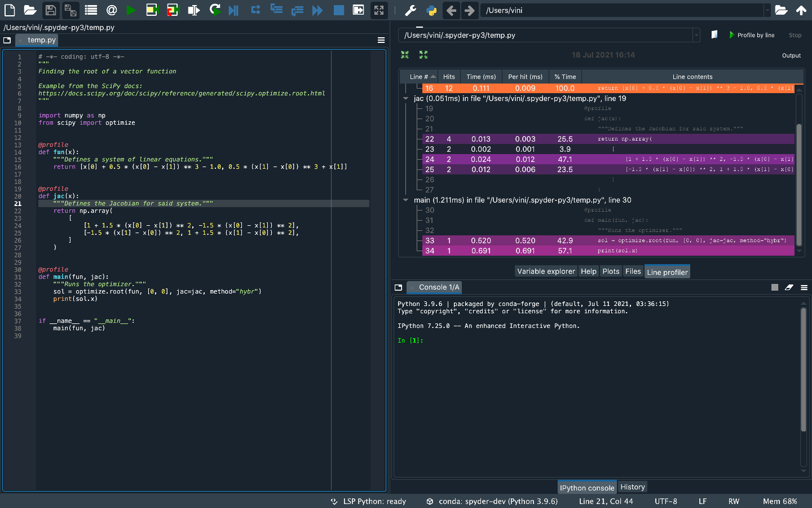Collapse the main function profiling results
Viewport: 812px width, 508px height.
(x=405, y=200)
